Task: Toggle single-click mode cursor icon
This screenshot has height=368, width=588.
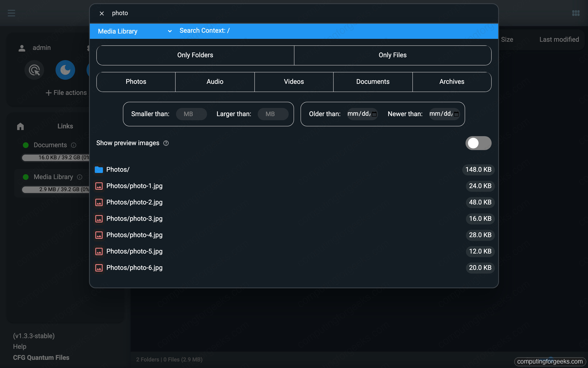Action: pos(34,70)
